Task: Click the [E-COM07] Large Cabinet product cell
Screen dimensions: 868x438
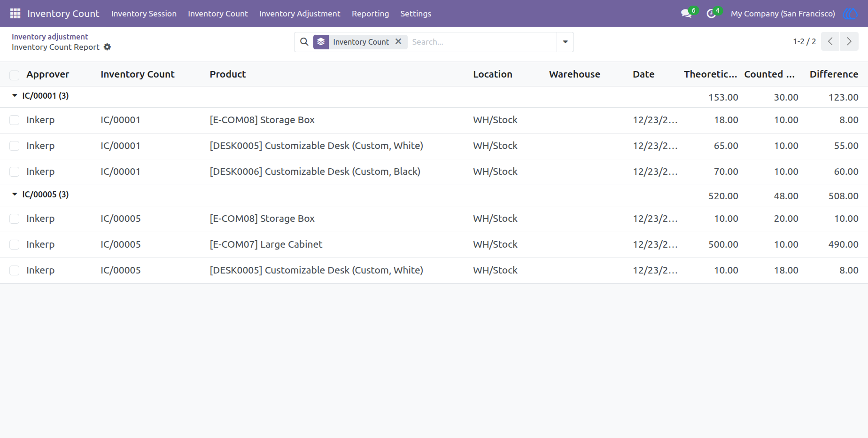Action: [x=266, y=244]
